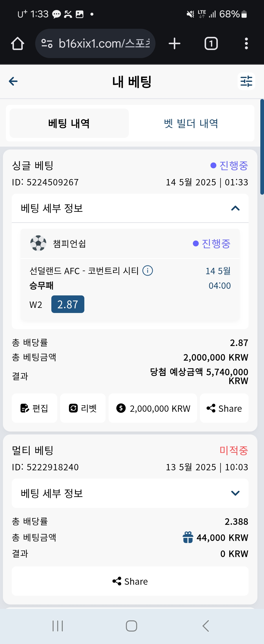Share the single bet slip
The height and width of the screenshot is (644, 264).
(x=224, y=408)
